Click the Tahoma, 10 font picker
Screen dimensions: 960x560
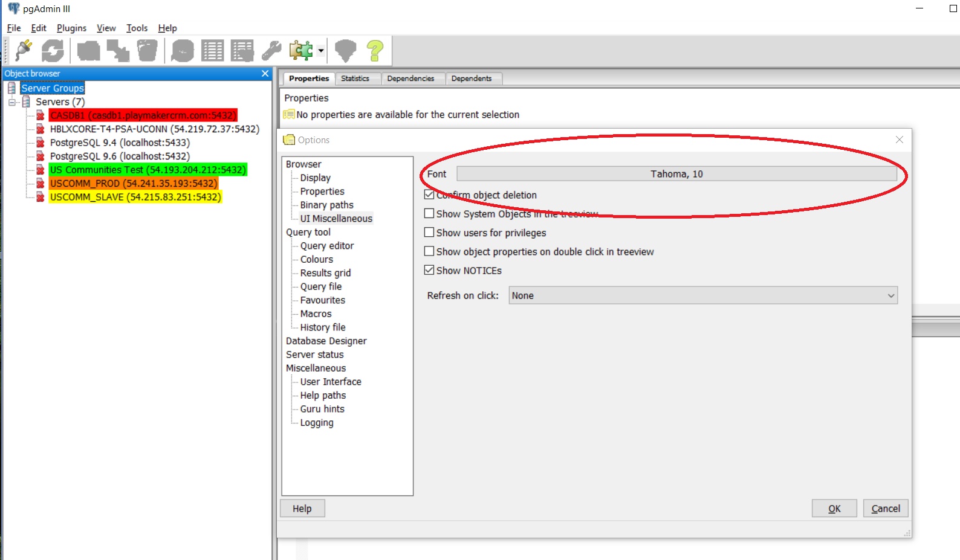pos(676,174)
